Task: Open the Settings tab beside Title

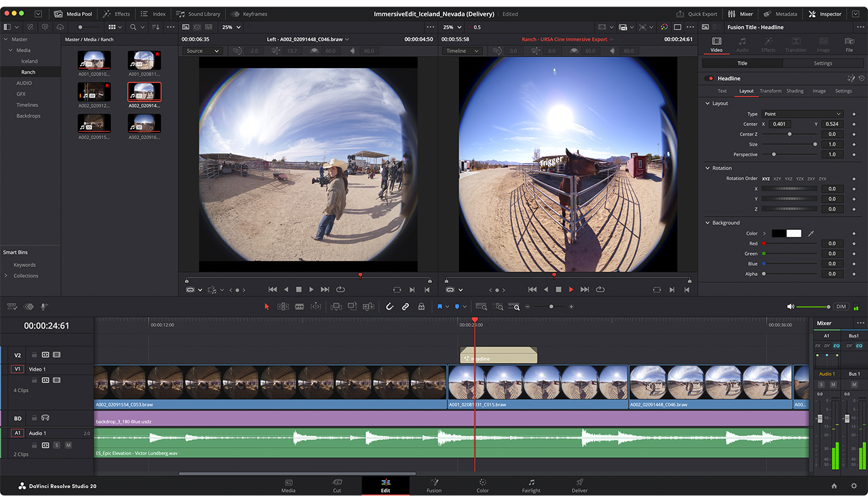Action: (x=823, y=64)
